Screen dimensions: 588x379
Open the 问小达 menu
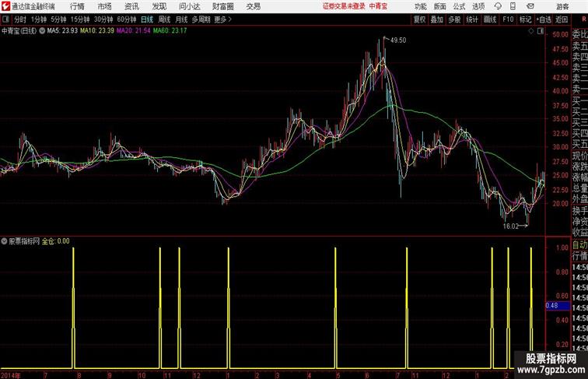pyautogui.click(x=189, y=6)
